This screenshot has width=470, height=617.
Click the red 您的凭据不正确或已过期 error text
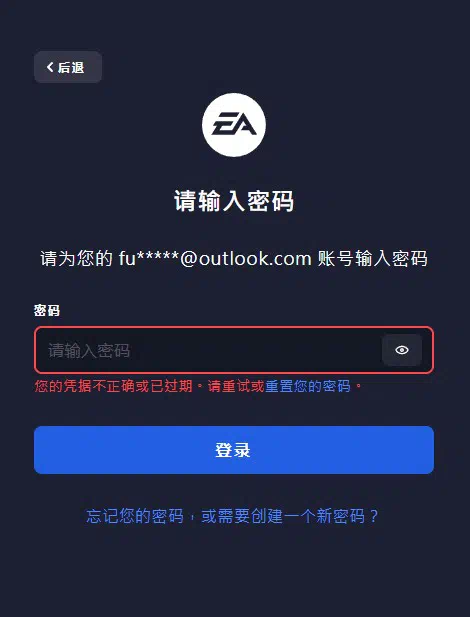click(x=113, y=386)
